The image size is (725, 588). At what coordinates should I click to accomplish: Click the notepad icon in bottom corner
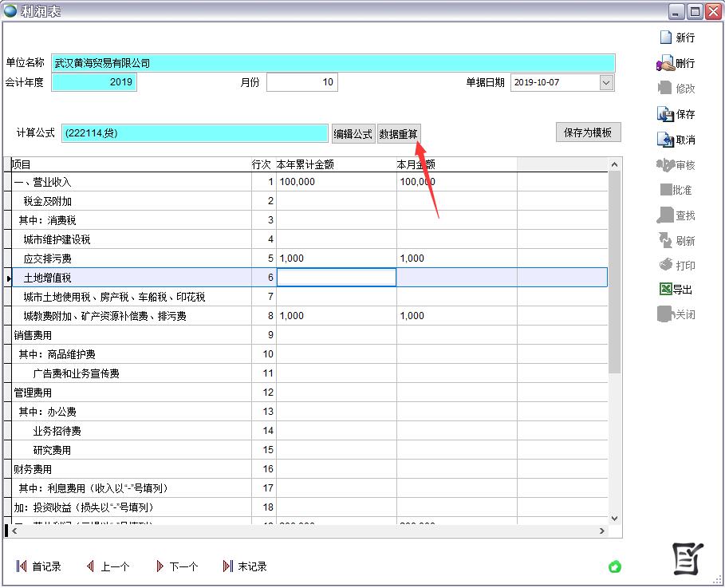tap(688, 558)
